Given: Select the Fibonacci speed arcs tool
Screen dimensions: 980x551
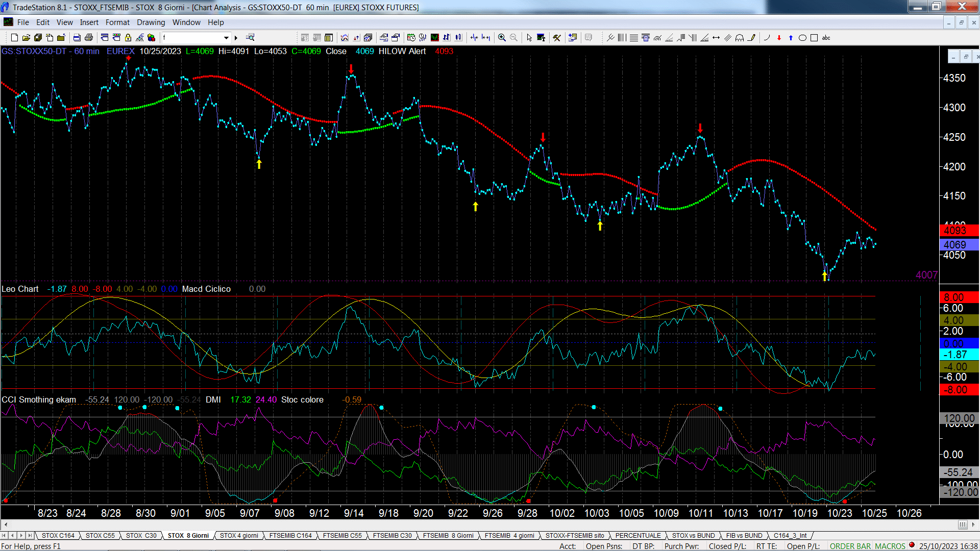Looking at the screenshot, I should click(x=657, y=38).
